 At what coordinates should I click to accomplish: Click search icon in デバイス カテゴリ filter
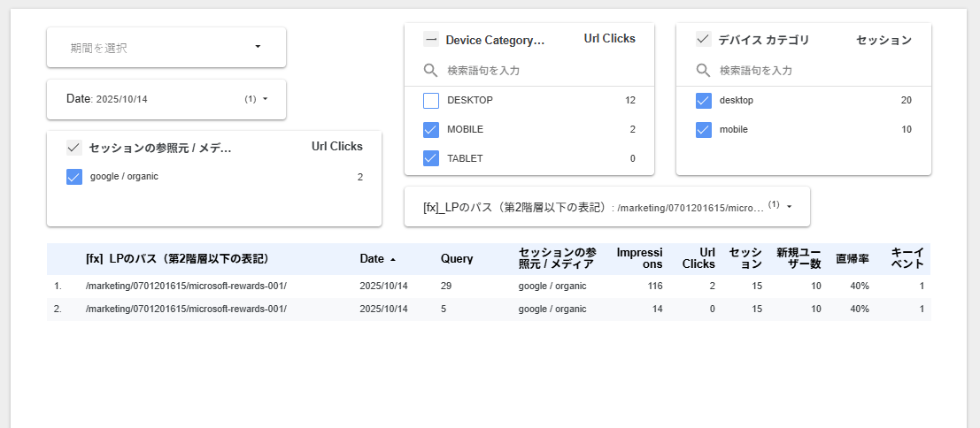[703, 70]
